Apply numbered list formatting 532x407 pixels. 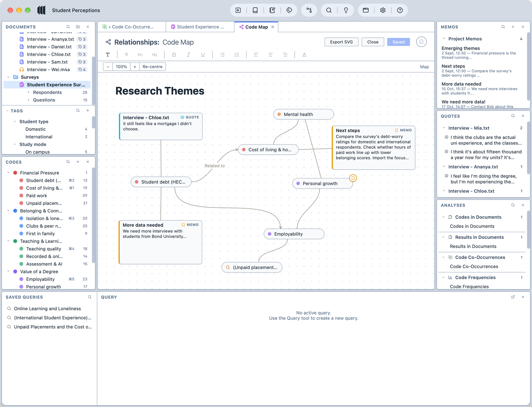[237, 54]
